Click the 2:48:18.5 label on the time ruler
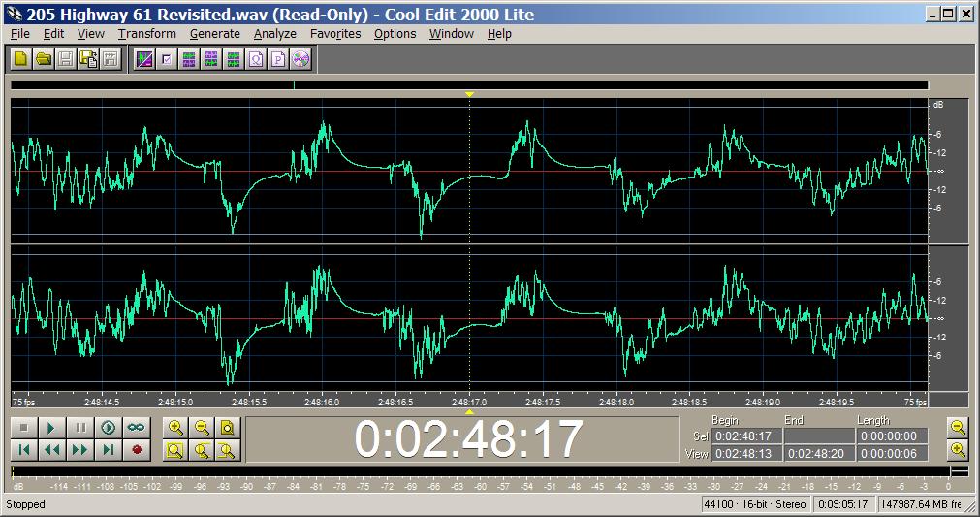This screenshot has height=517, width=980. click(689, 402)
